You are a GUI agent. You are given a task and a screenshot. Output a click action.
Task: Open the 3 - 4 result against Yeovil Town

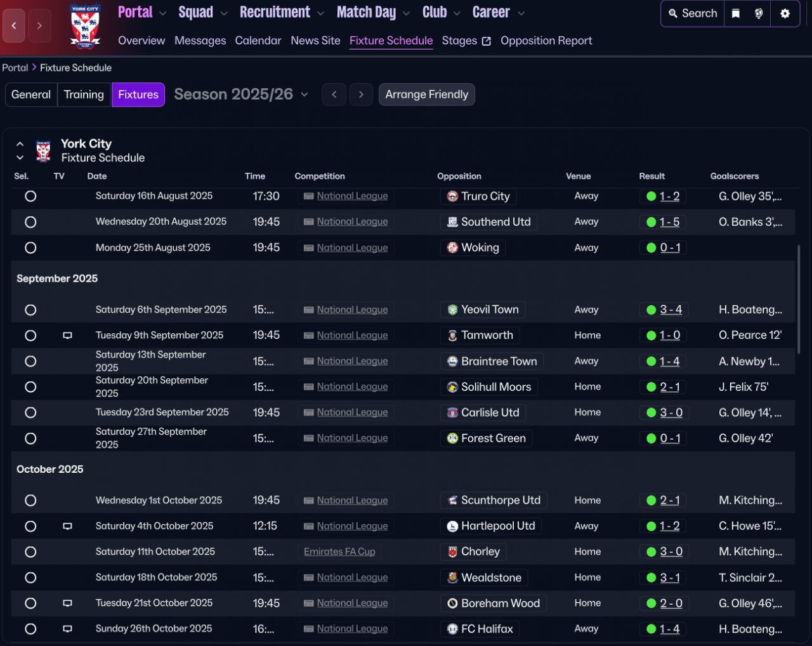pos(671,310)
